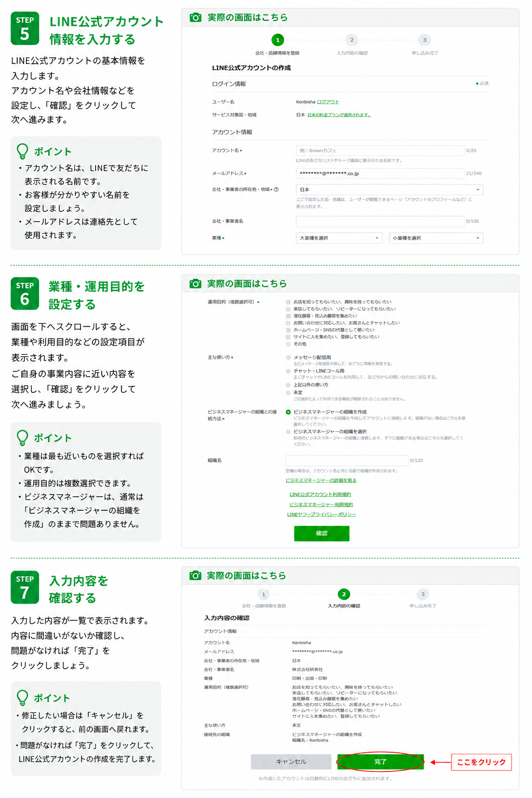The height and width of the screenshot is (798, 532).
Task: Click the 接続先の組織 row label
Action: 217,735
